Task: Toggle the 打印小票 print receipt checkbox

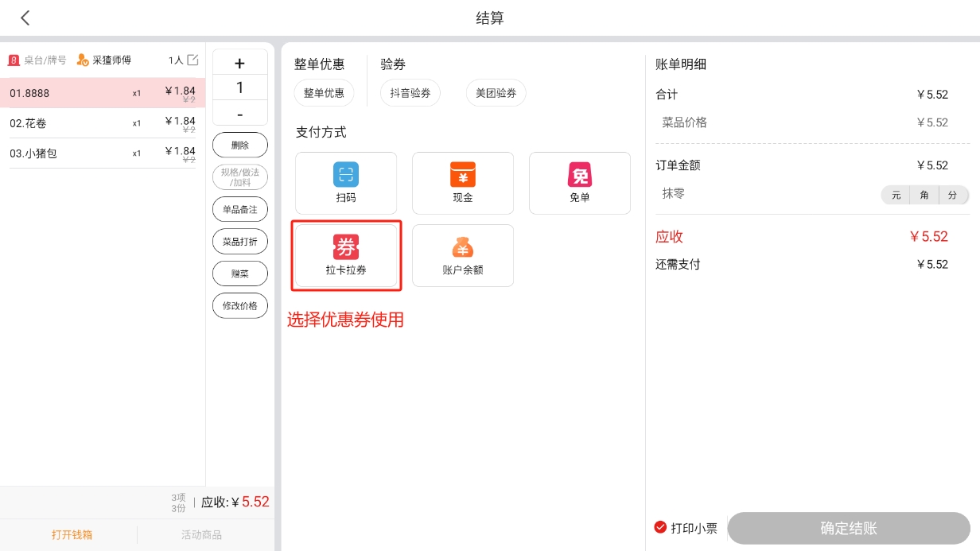Action: (x=660, y=527)
